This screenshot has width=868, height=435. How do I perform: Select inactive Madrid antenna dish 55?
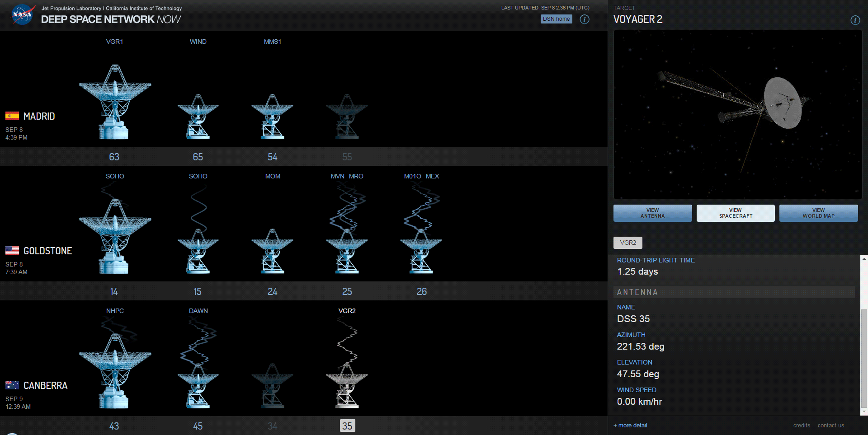(347, 116)
